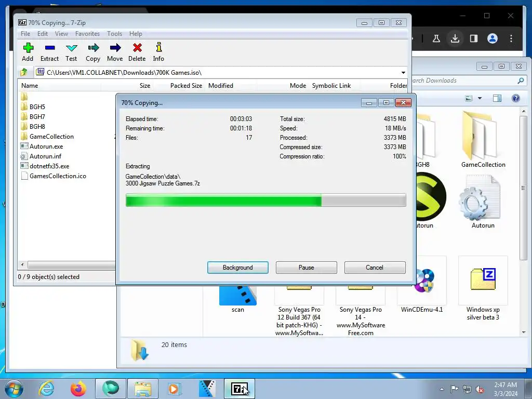The height and width of the screenshot is (399, 532).
Task: Select Windows xp silver beta 3 archive
Action: (483, 289)
